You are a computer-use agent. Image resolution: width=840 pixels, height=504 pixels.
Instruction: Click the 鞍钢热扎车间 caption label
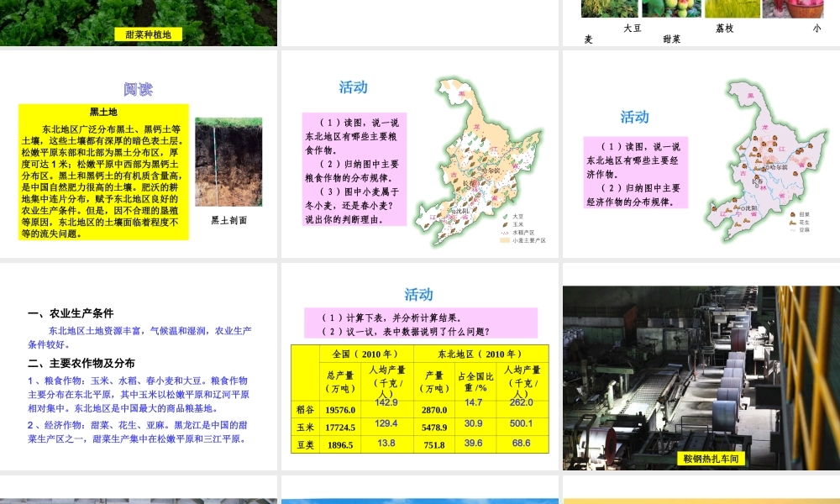[711, 459]
